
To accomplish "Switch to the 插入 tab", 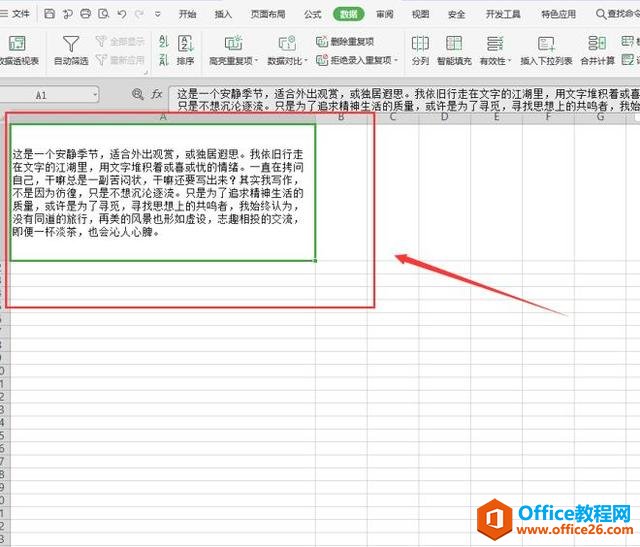I will 223,14.
